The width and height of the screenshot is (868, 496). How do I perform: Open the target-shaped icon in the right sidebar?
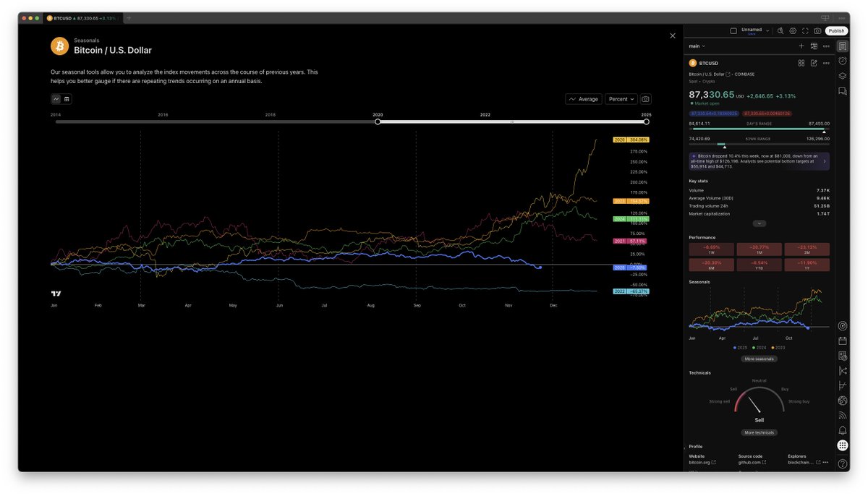[x=843, y=326]
